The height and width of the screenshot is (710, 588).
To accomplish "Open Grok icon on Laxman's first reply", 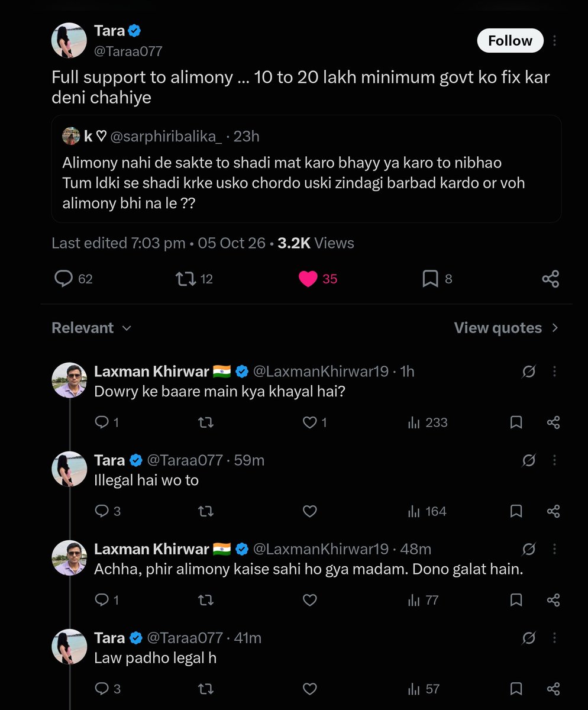I will [x=529, y=372].
